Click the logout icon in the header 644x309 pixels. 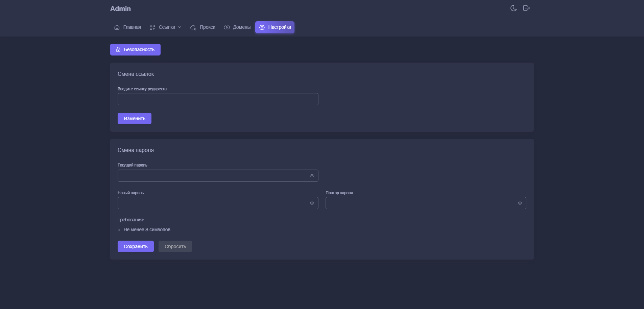point(526,8)
